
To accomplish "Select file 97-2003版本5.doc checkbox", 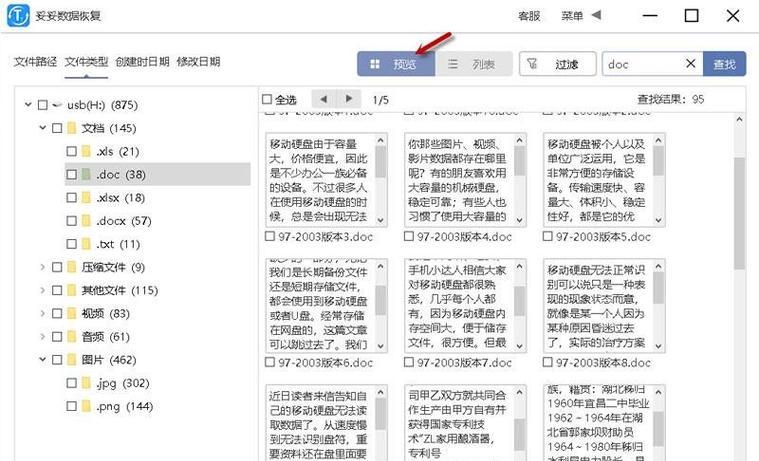I will 547,236.
